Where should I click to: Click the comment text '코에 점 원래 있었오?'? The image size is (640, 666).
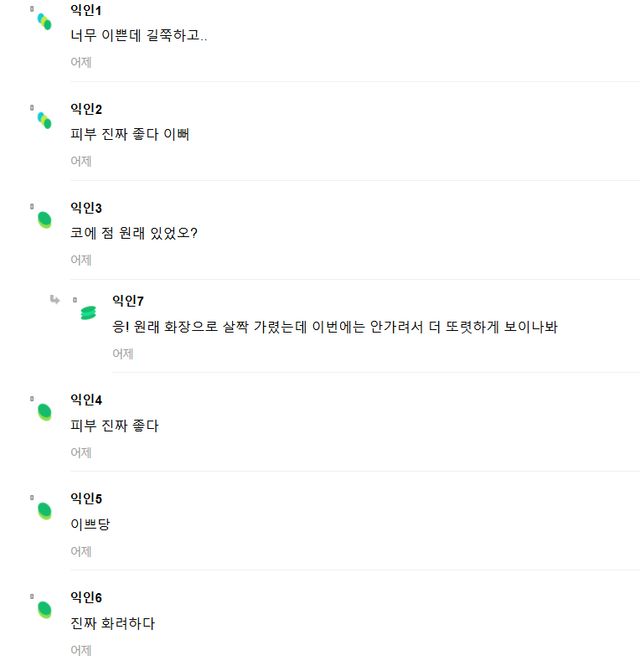coord(134,234)
